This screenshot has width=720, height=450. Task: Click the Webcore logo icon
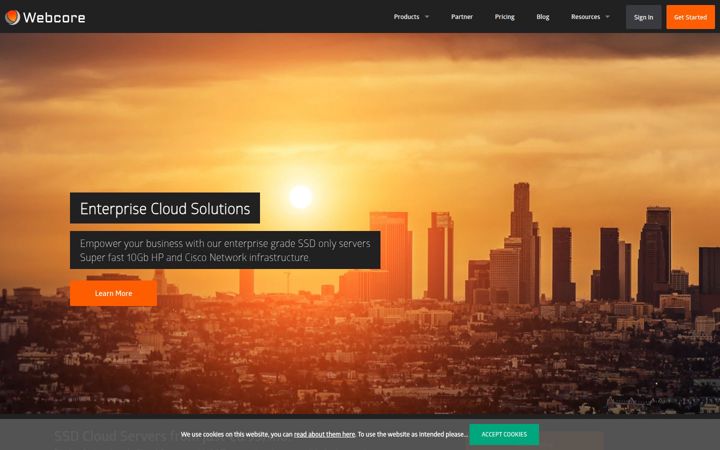[12, 17]
